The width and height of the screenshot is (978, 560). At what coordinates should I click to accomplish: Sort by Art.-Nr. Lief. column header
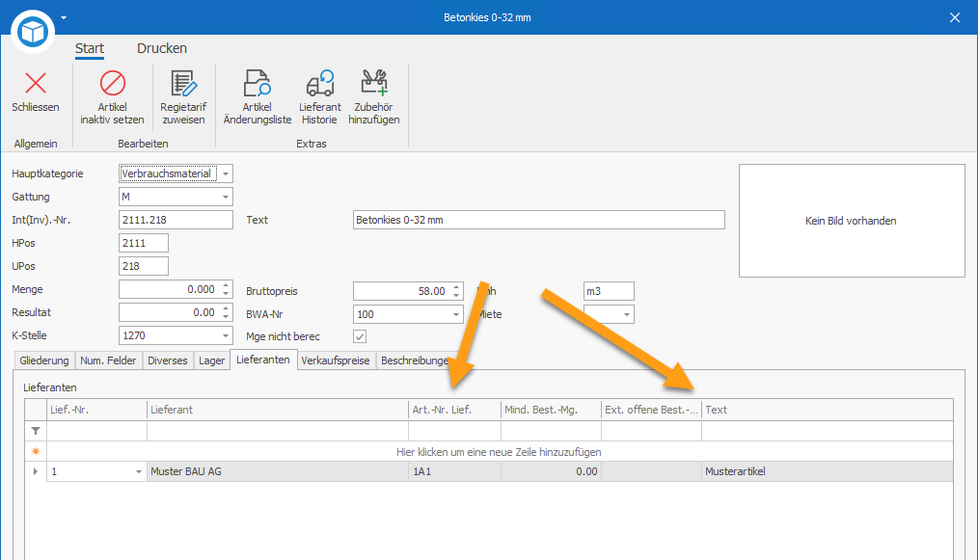454,410
